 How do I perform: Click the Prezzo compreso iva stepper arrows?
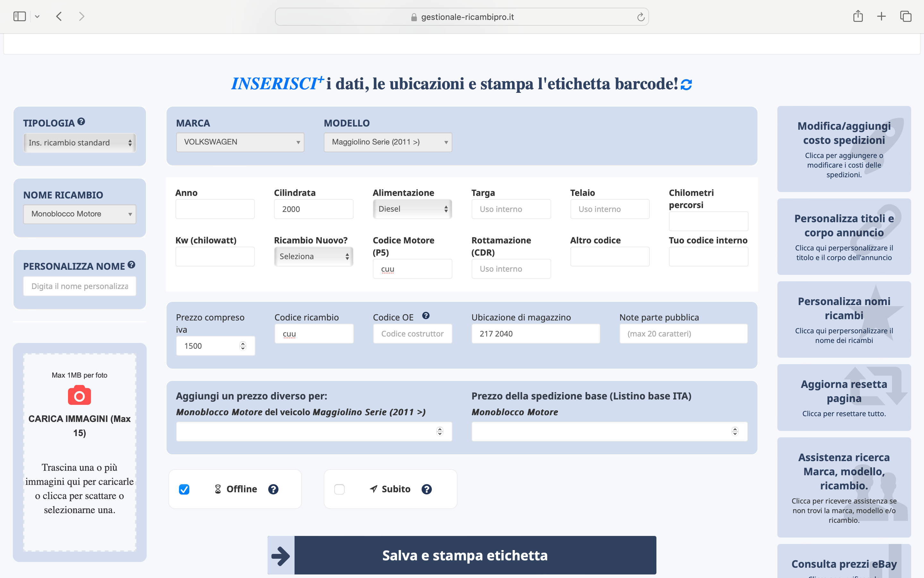pyautogui.click(x=243, y=346)
